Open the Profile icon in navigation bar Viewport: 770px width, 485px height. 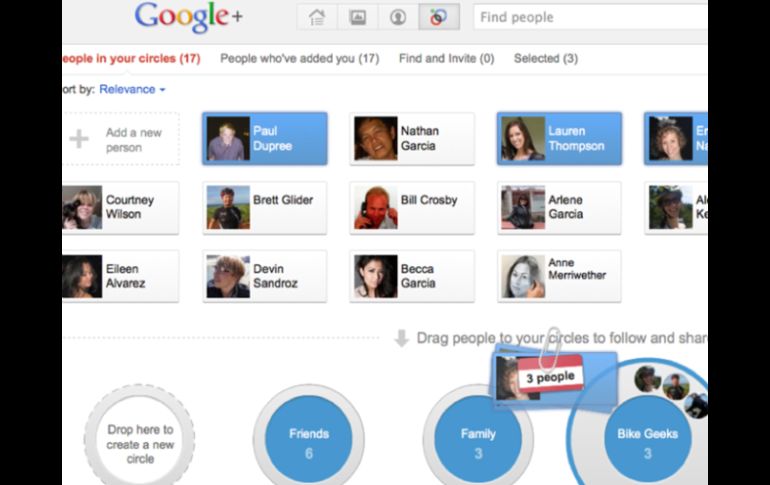tap(397, 17)
